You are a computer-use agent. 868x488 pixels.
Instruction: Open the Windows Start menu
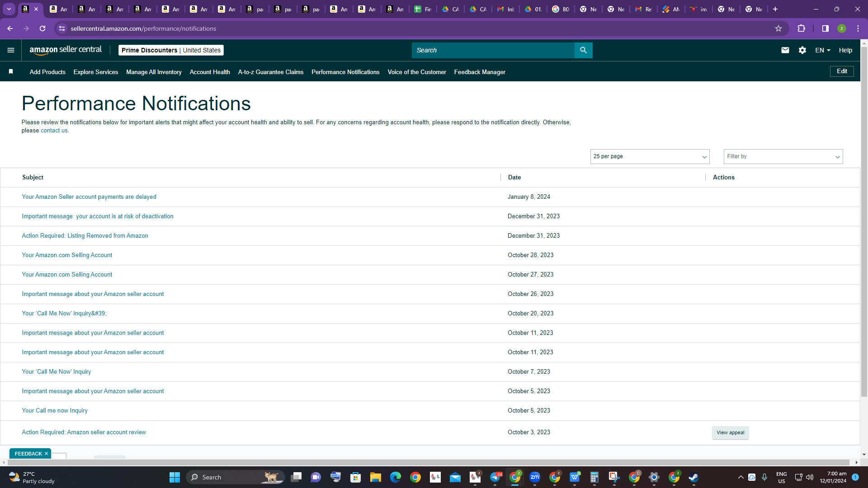[x=175, y=477]
